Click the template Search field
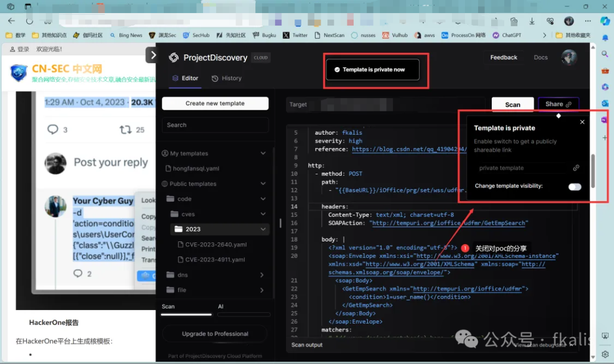 click(215, 125)
